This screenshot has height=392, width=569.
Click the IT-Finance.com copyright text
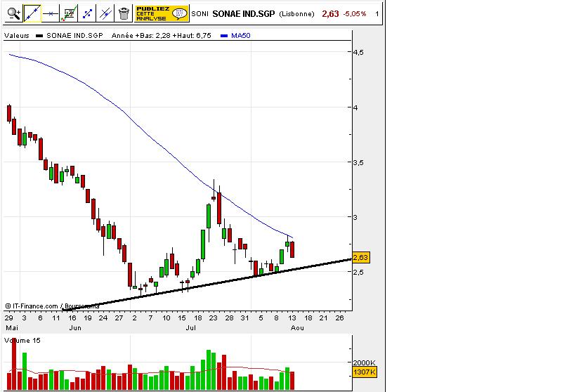[x=52, y=306]
